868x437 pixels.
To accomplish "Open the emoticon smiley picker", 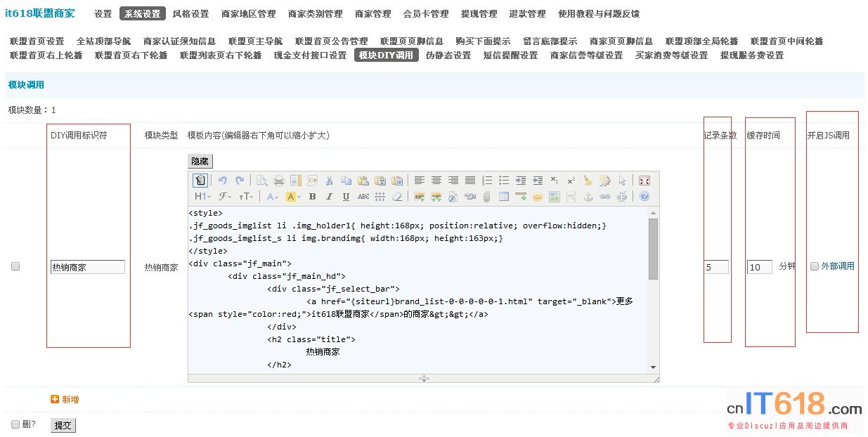I will (537, 197).
